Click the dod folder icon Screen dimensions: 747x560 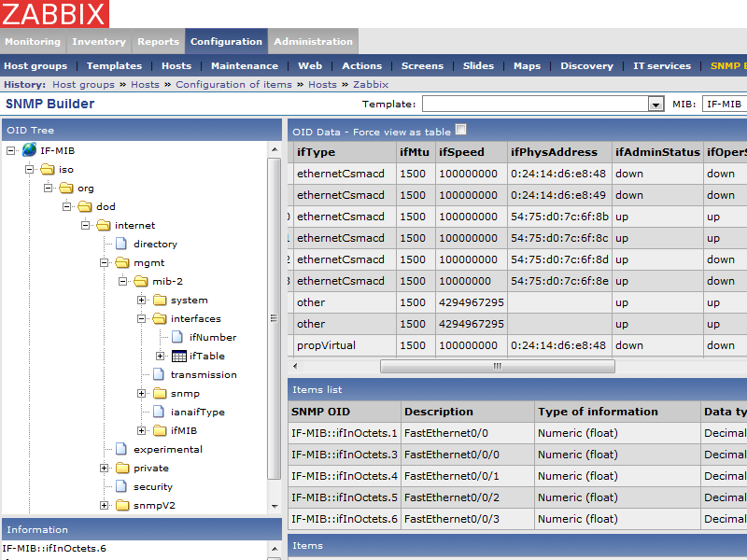coord(85,206)
